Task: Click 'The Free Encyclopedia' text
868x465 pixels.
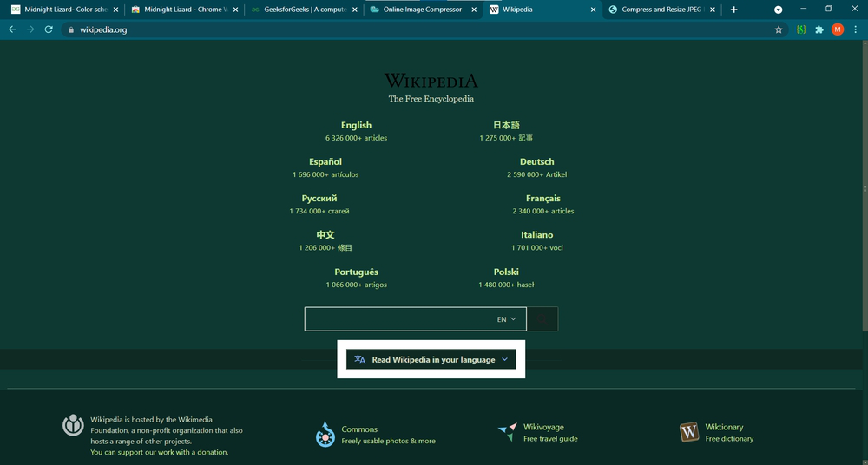Action: pyautogui.click(x=431, y=99)
